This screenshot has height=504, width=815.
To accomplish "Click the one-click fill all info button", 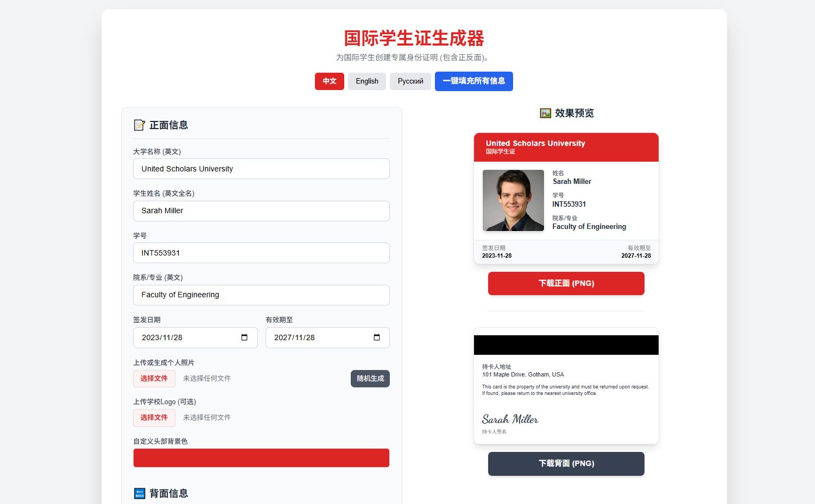I will click(x=473, y=81).
